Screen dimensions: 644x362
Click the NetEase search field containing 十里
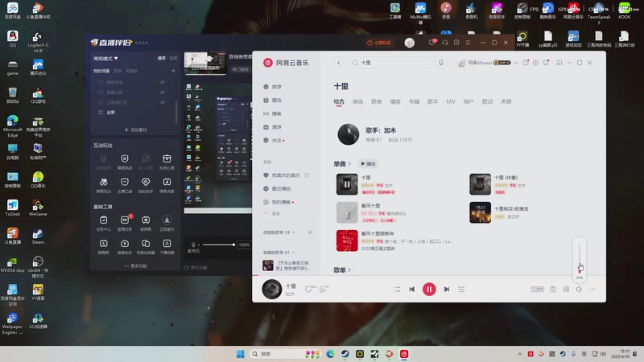[390, 63]
